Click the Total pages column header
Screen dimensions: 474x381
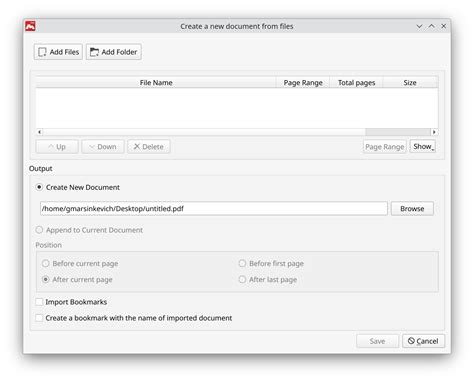pos(356,82)
